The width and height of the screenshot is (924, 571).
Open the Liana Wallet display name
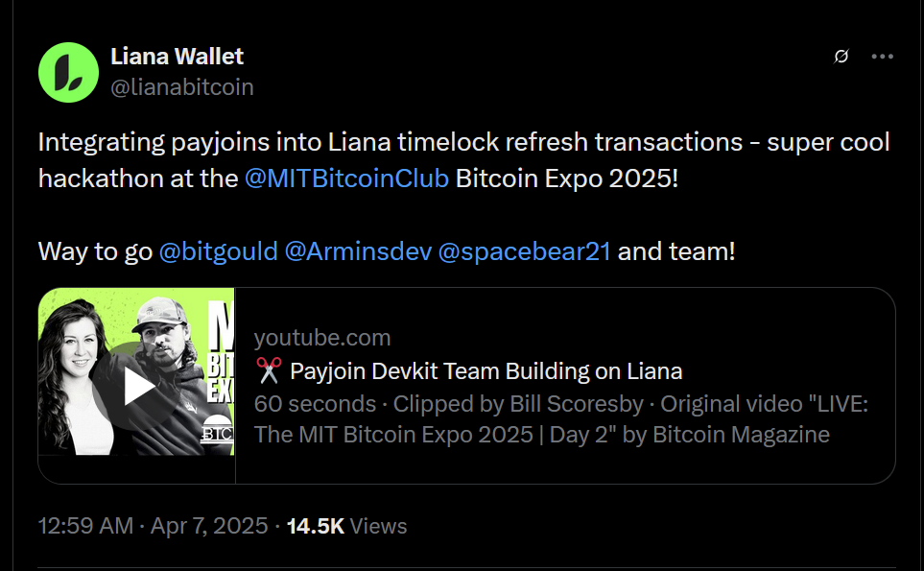[177, 57]
